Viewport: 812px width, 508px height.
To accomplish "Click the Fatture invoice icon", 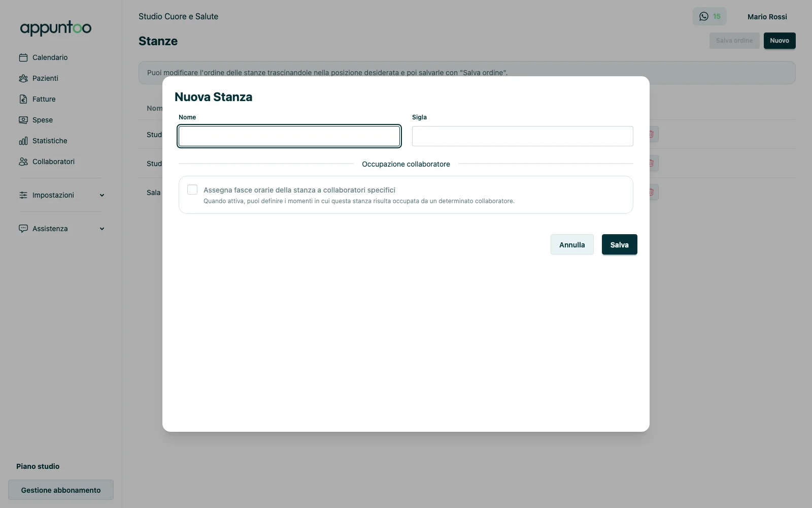I will click(x=23, y=99).
